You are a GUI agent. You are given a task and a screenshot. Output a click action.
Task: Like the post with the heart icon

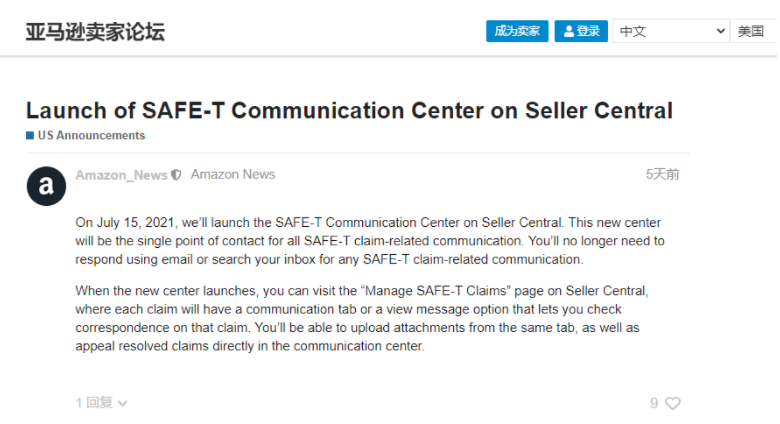(x=673, y=403)
